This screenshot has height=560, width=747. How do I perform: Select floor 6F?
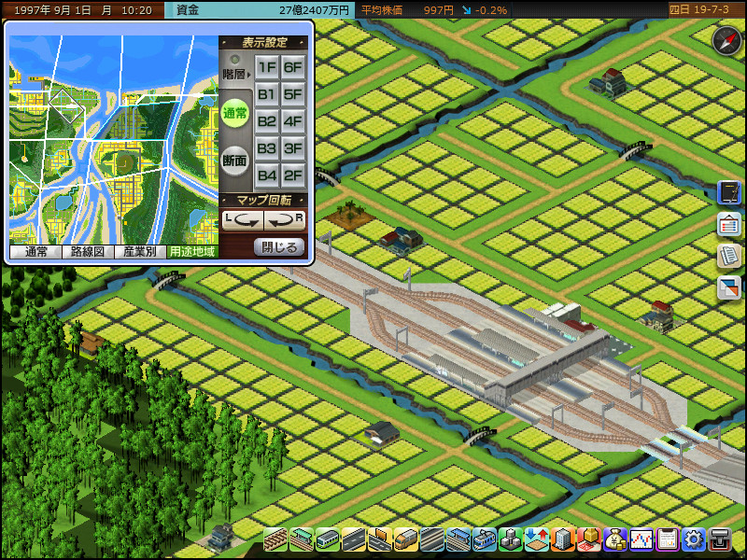click(x=292, y=67)
